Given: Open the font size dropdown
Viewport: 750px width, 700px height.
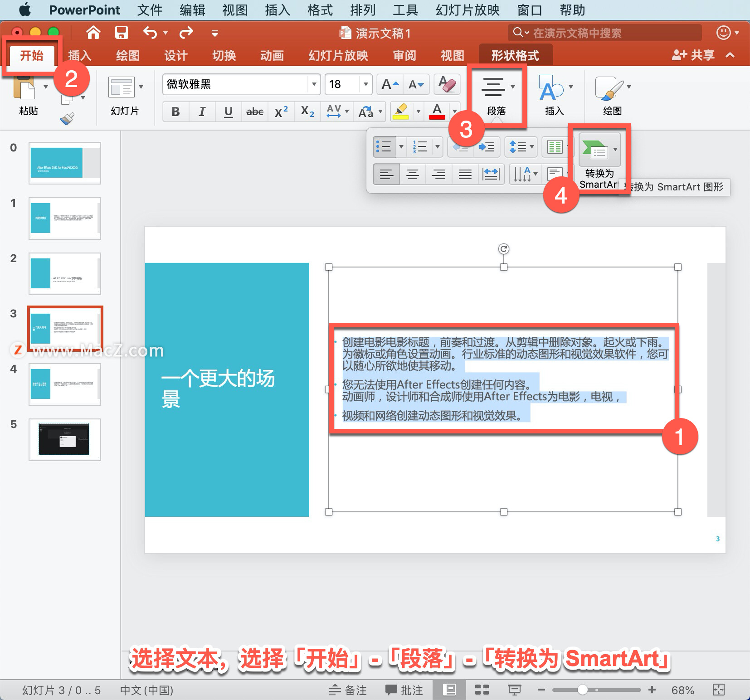Looking at the screenshot, I should pos(365,84).
